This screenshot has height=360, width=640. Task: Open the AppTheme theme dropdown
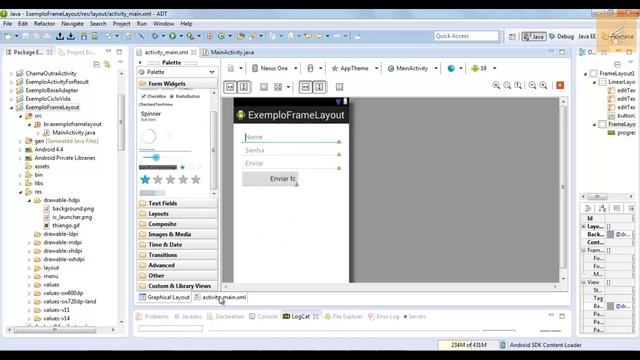(x=354, y=68)
